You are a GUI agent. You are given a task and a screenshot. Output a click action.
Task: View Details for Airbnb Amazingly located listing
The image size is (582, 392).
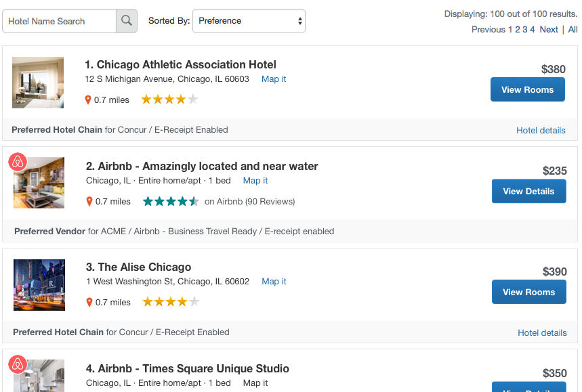pyautogui.click(x=529, y=191)
